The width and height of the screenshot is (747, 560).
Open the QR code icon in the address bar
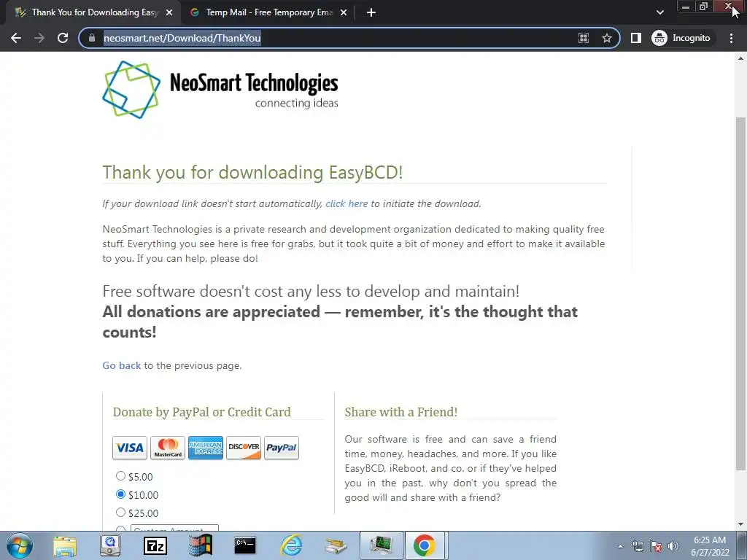pos(584,38)
